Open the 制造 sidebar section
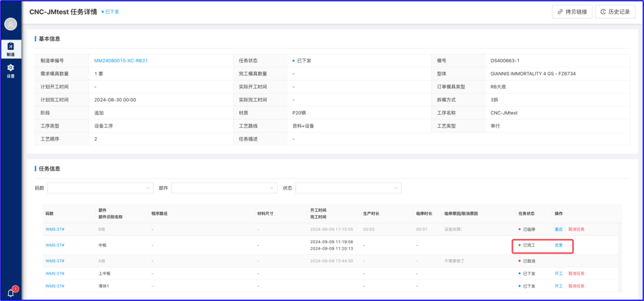The image size is (644, 301). pos(11,49)
